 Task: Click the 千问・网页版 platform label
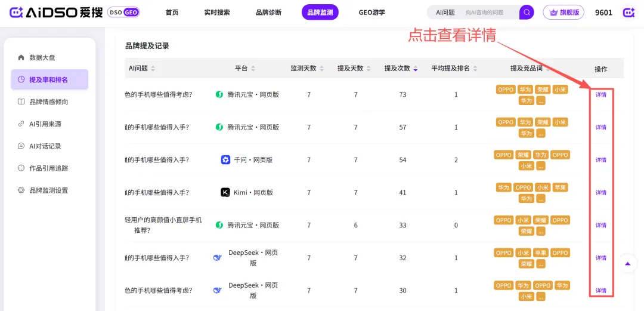253,160
